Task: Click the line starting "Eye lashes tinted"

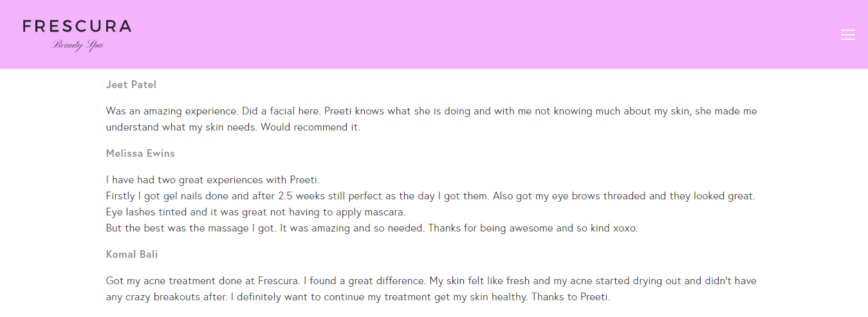Action: coord(255,212)
